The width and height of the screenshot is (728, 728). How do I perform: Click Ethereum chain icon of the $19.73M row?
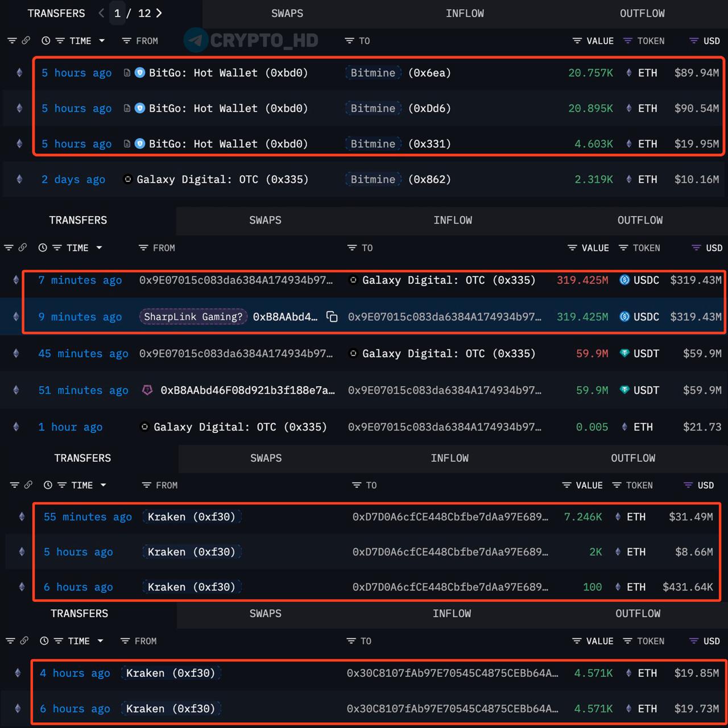pos(18,709)
